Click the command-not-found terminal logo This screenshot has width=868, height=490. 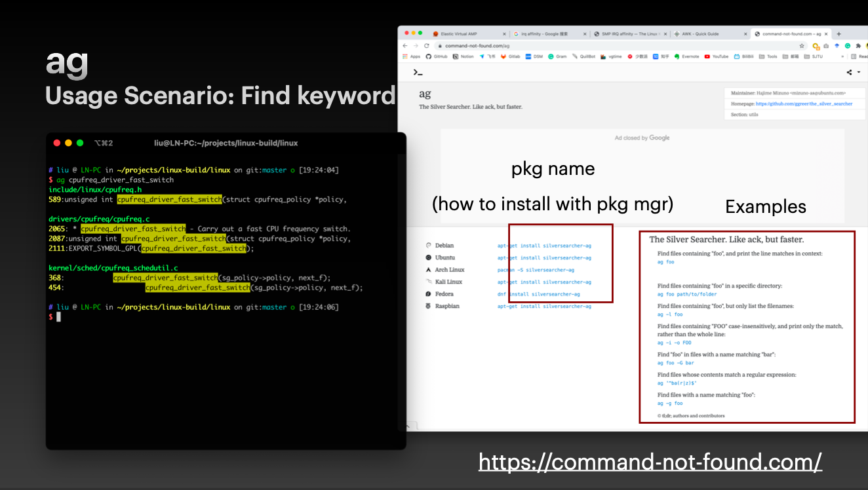coord(417,72)
